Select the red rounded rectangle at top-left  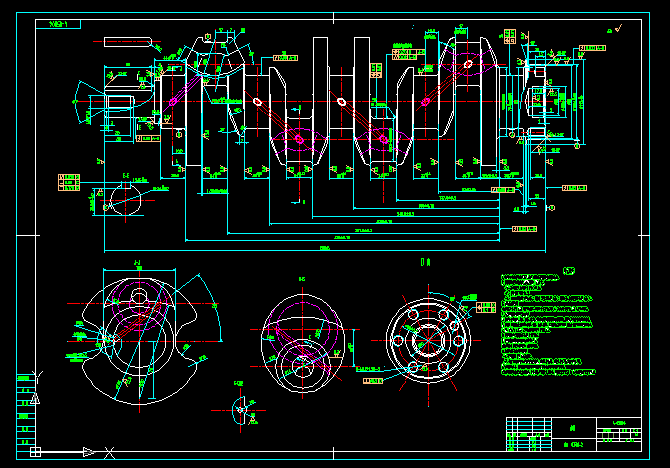coord(125,43)
